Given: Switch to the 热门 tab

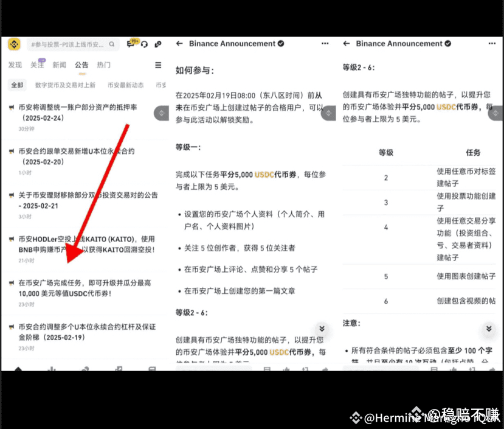Looking at the screenshot, I should [103, 65].
